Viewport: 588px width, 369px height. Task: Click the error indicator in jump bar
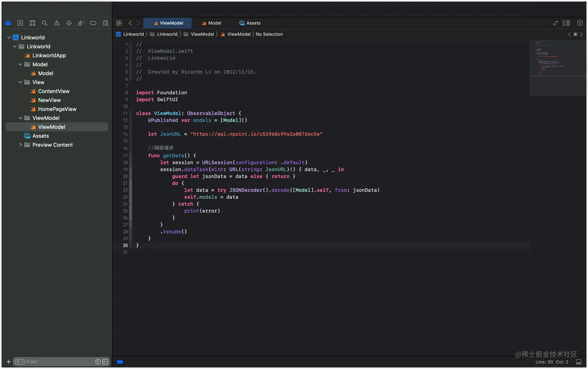576,34
